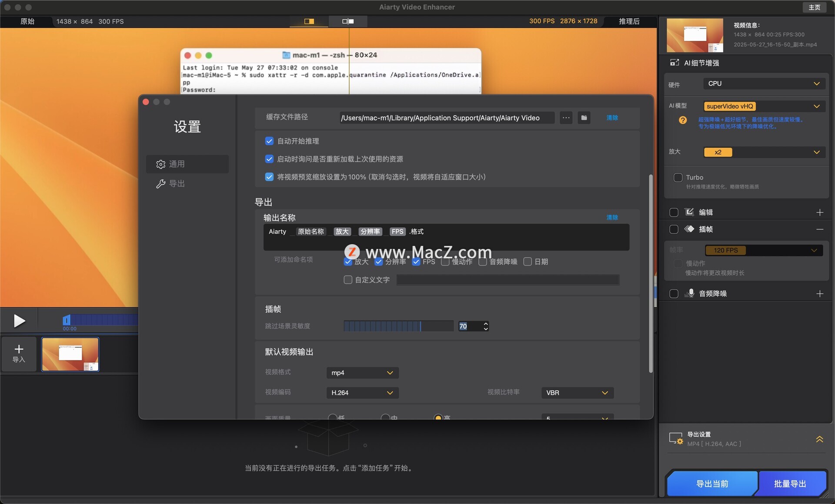Viewport: 835px width, 504px height.
Task: Click the 导出当前 button
Action: (x=712, y=484)
